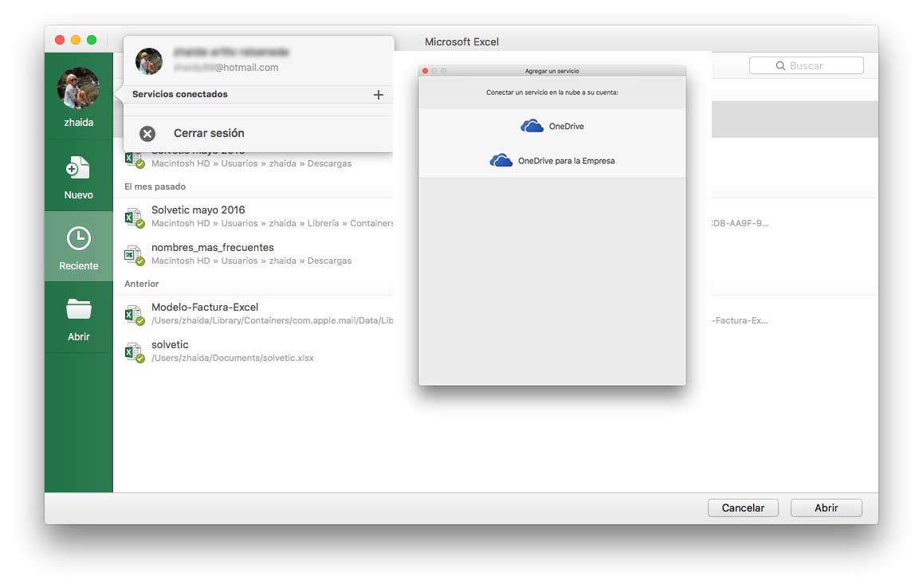Select the OneDrive para la Empresa cloud icon
This screenshot has height=588, width=923.
click(501, 160)
